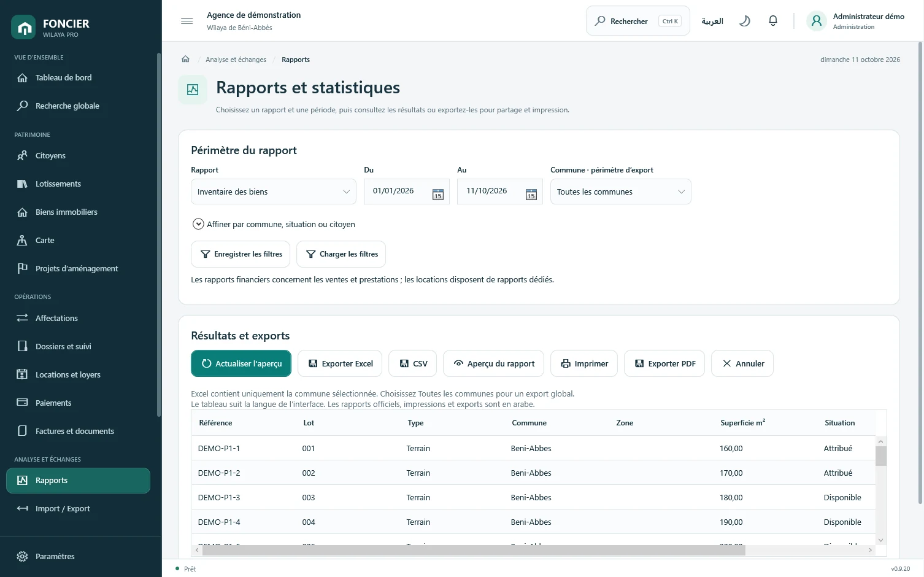
Task: Go to Paiements page
Action: [79, 403]
